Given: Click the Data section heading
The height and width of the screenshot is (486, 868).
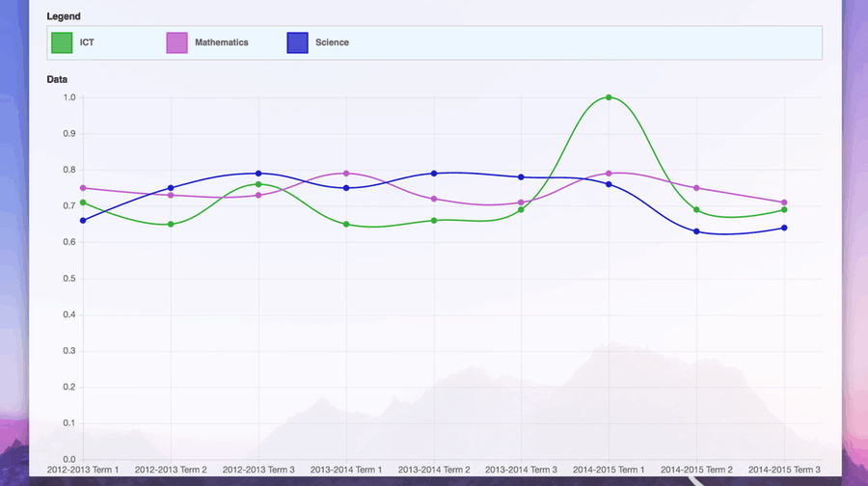Looking at the screenshot, I should 57,79.
